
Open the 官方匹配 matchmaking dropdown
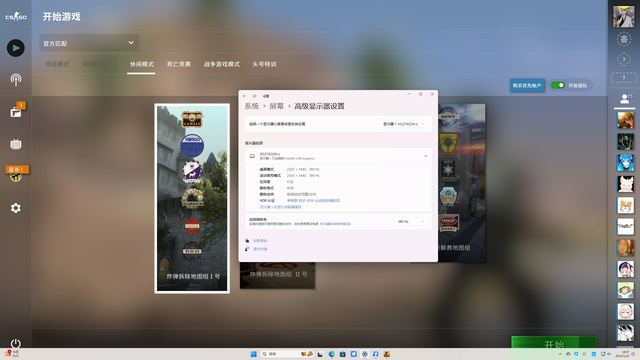pyautogui.click(x=89, y=43)
